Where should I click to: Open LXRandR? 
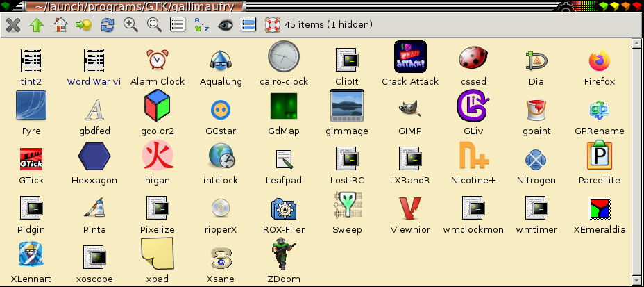pos(410,158)
